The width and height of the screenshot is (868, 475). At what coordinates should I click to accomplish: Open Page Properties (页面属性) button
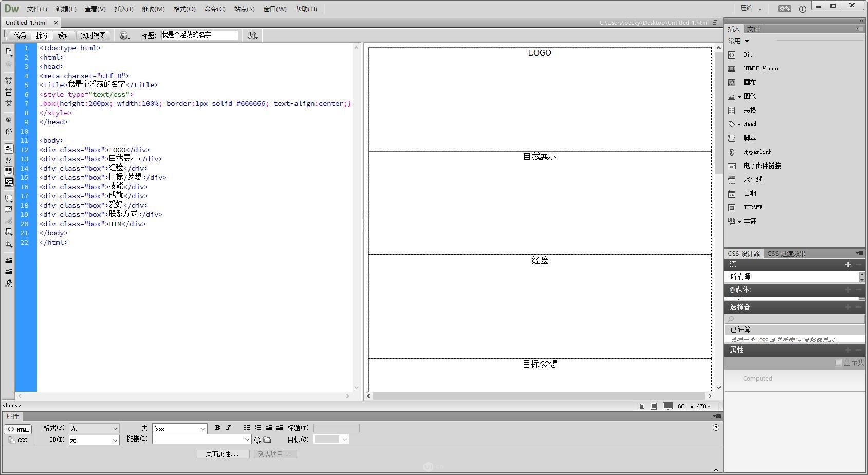click(x=223, y=454)
